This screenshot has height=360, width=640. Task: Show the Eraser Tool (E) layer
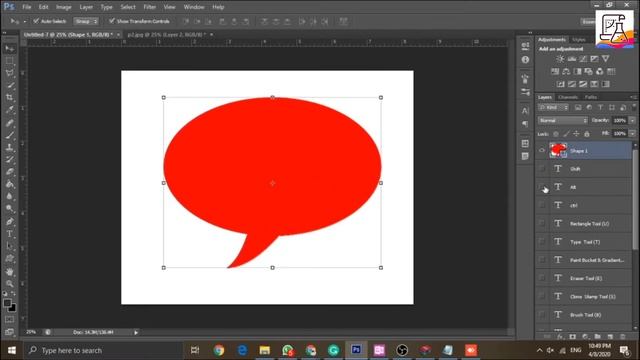[x=542, y=278]
